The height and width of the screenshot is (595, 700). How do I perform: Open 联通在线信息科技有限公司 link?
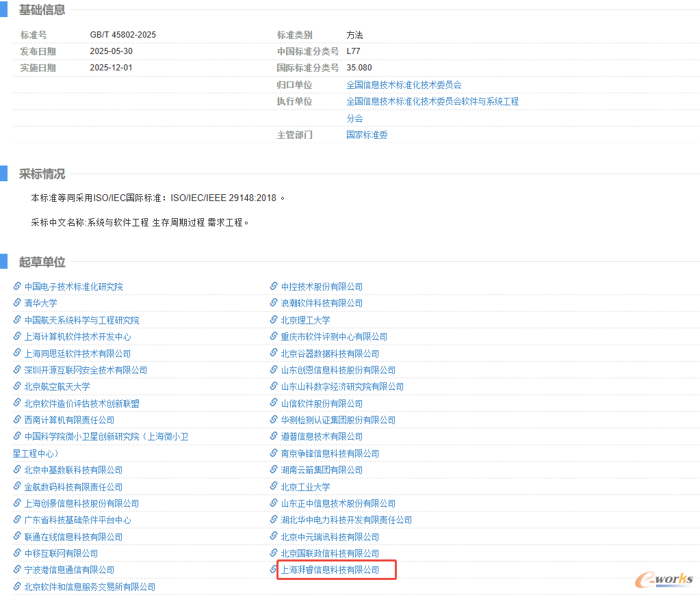point(73,537)
